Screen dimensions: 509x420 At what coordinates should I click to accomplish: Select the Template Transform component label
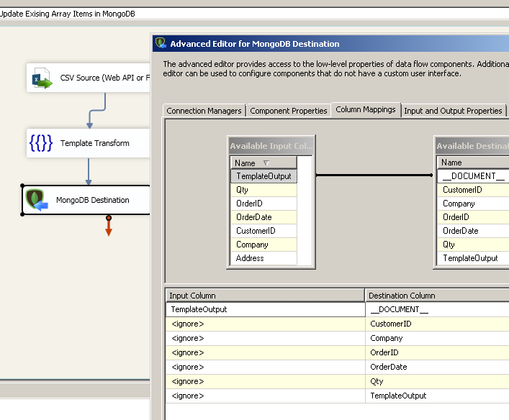tap(94, 143)
